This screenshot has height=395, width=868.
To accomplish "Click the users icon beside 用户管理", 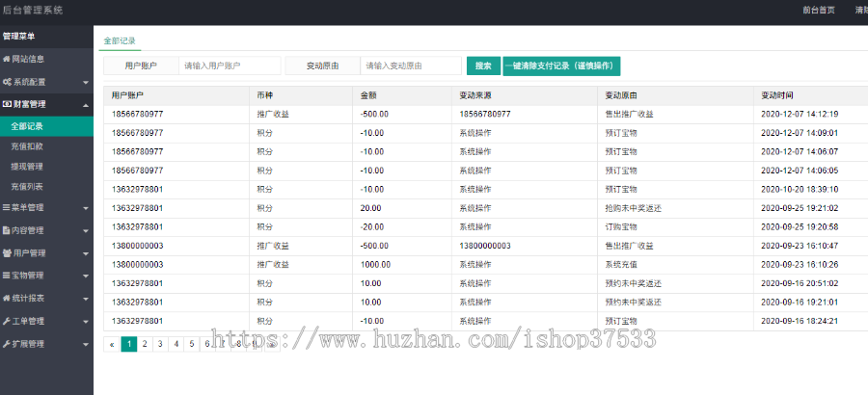I will tap(7, 253).
